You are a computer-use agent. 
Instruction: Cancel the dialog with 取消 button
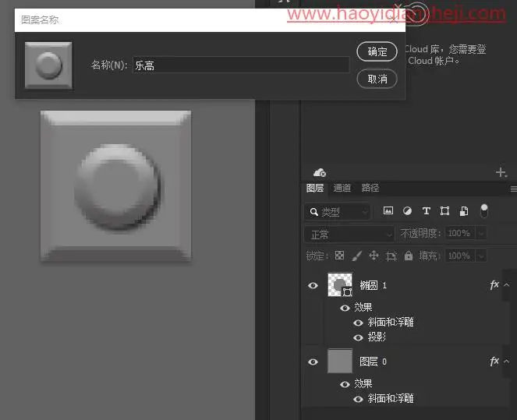[x=377, y=79]
